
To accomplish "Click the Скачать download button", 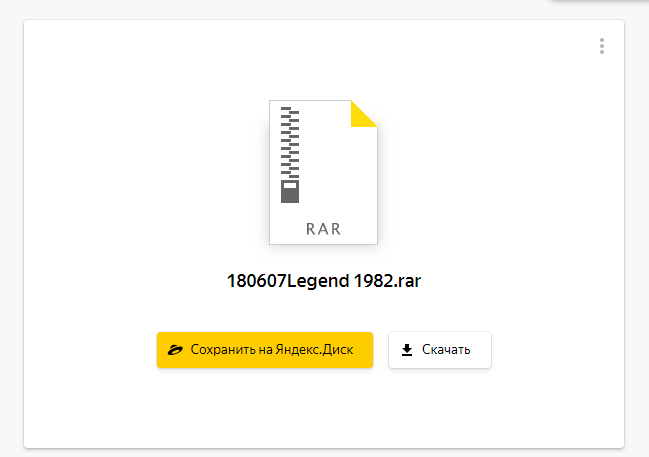I will (x=440, y=350).
